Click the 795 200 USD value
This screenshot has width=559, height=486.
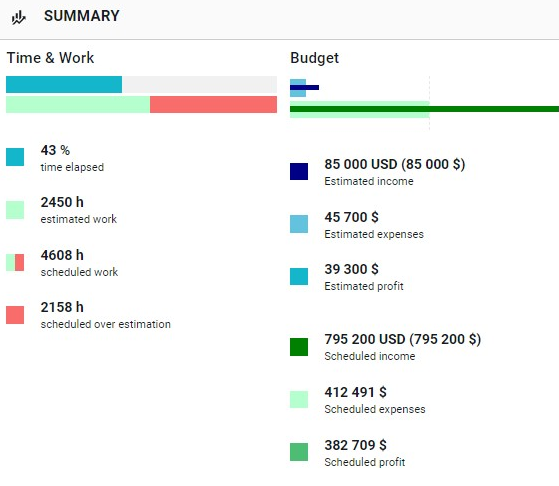pyautogui.click(x=403, y=339)
